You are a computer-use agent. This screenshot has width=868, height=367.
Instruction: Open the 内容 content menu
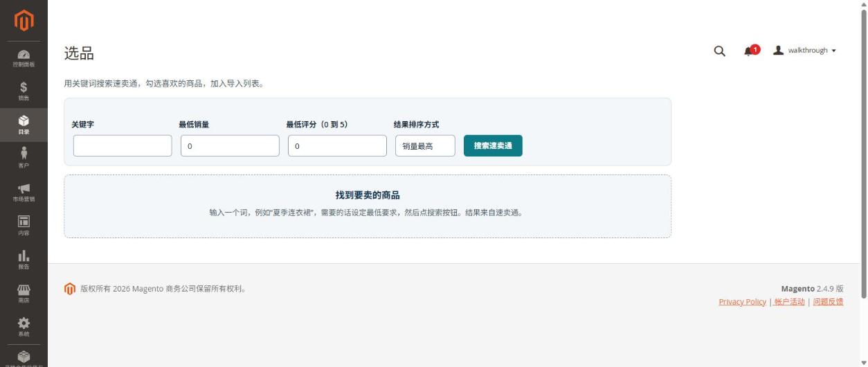tap(24, 226)
